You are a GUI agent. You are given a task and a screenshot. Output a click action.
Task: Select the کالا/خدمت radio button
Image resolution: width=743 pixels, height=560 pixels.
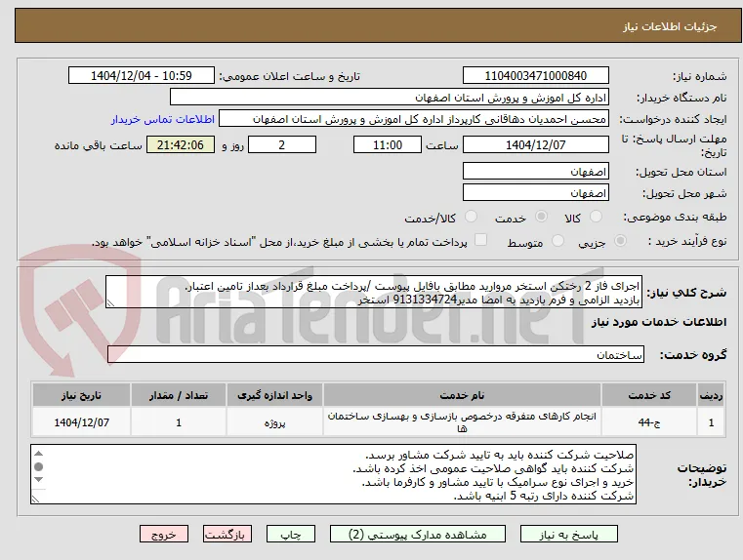(471, 217)
